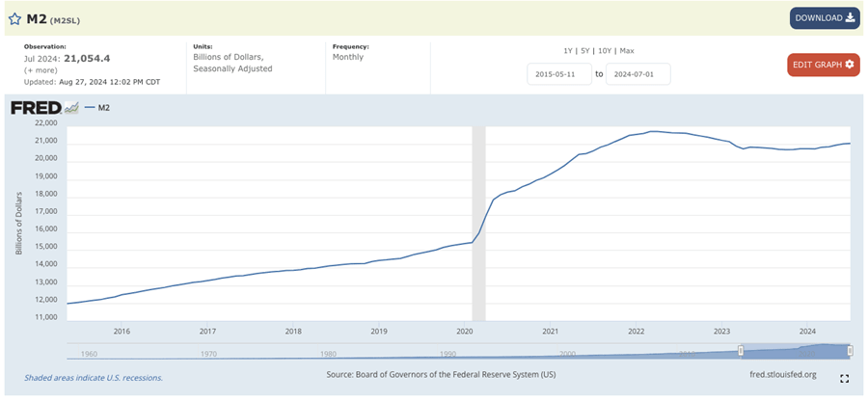868x402 pixels.
Task: Click the Download button
Action: point(825,17)
